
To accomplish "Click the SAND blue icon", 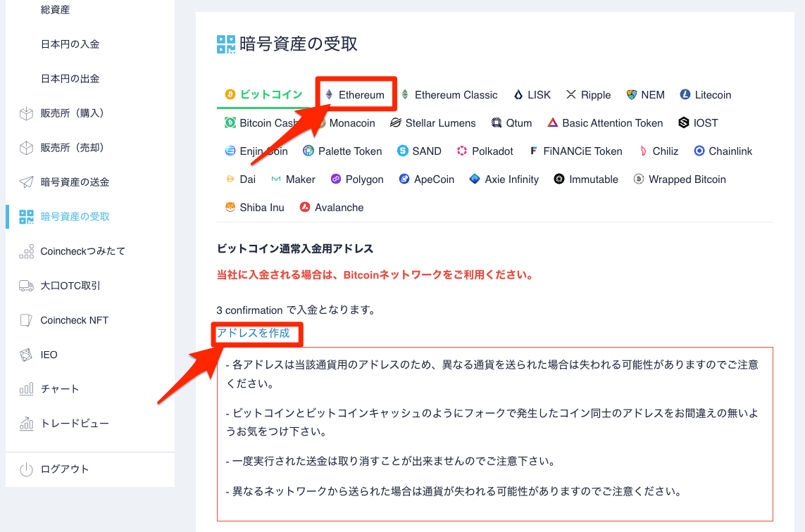I will 403,151.
